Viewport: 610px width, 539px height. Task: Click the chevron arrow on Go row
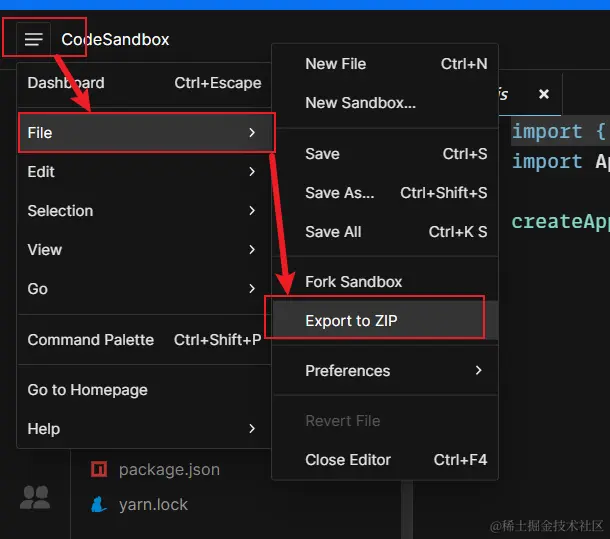pos(252,289)
